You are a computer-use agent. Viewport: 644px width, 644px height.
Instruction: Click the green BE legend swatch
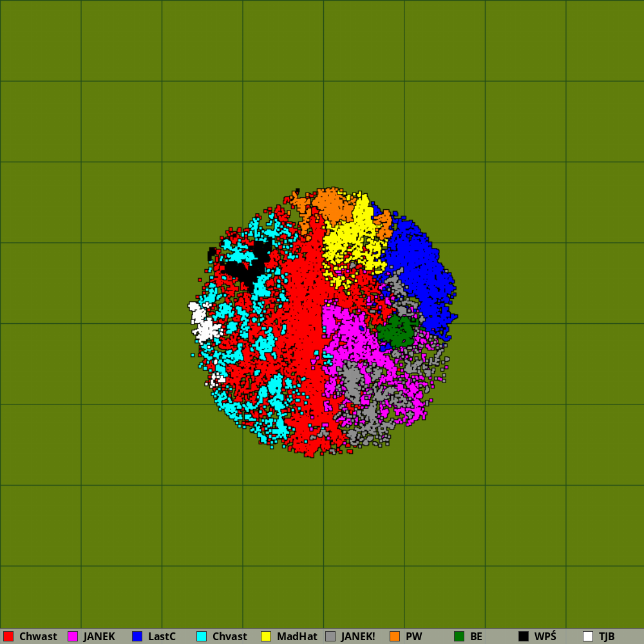(x=459, y=636)
